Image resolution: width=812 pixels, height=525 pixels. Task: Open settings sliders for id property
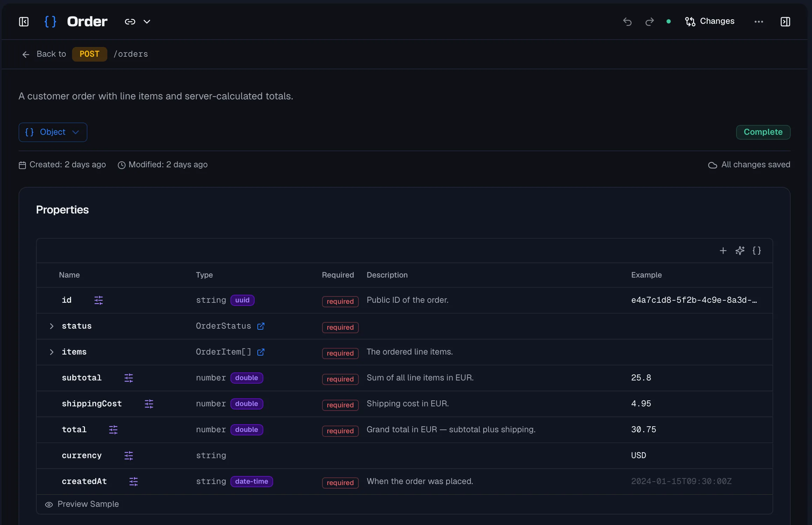click(x=99, y=300)
